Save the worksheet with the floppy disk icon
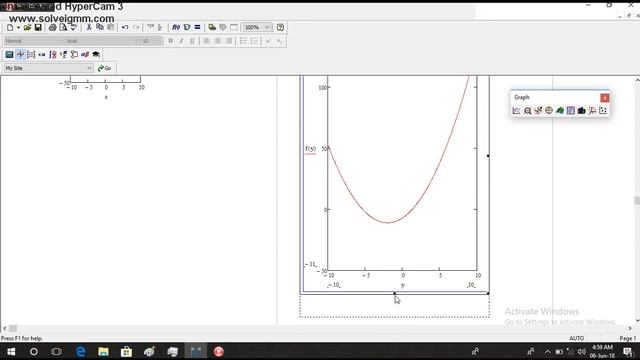Viewport: 640px width, 360px height. pyautogui.click(x=38, y=27)
